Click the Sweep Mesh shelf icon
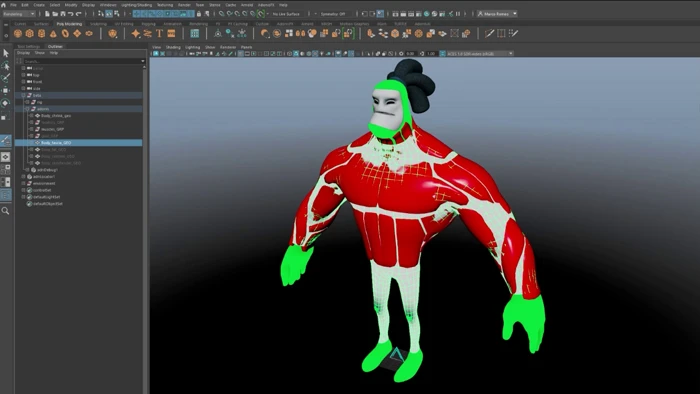Image resolution: width=700 pixels, height=394 pixels. [147, 33]
